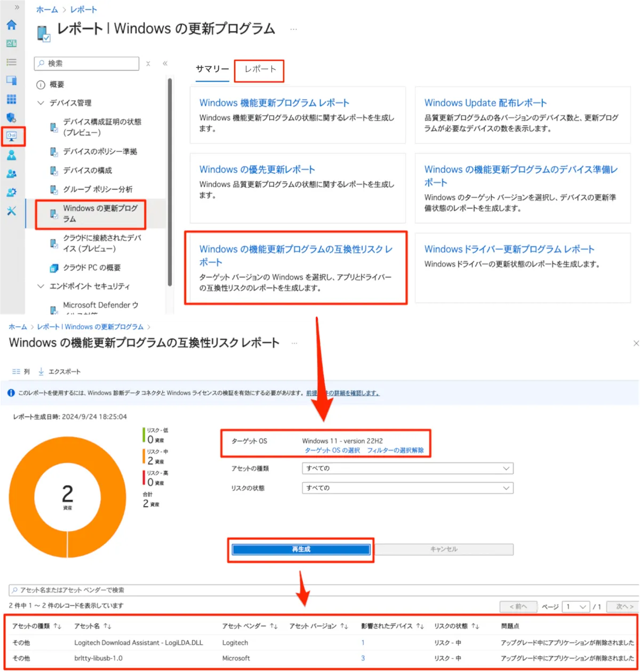Open Windows ドライバー更新プログラム レポート
Image resolution: width=640 pixels, height=672 pixels.
(509, 249)
